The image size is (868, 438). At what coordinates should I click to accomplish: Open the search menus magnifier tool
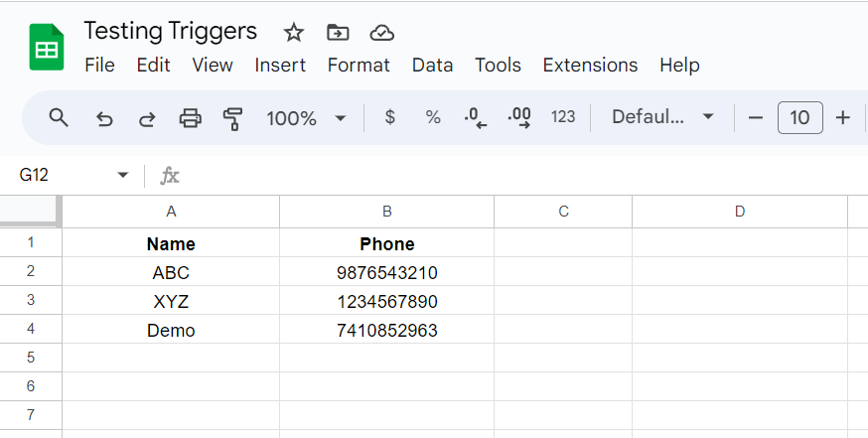coord(59,118)
